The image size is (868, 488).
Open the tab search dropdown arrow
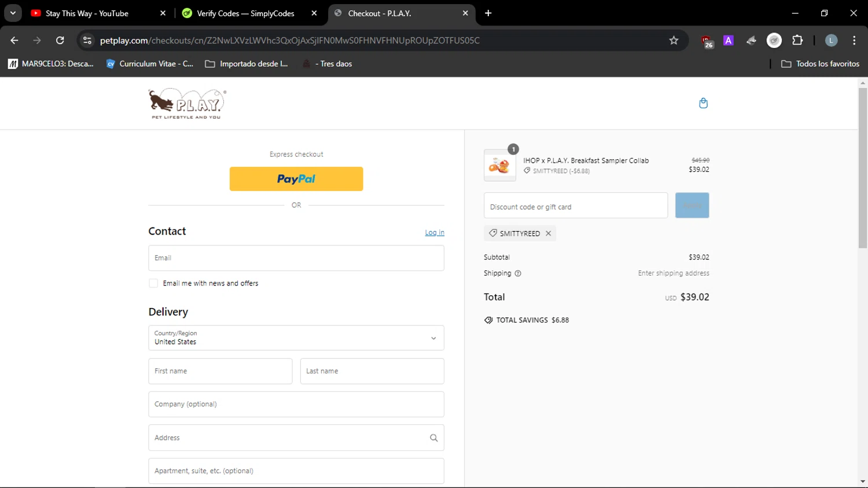click(13, 13)
